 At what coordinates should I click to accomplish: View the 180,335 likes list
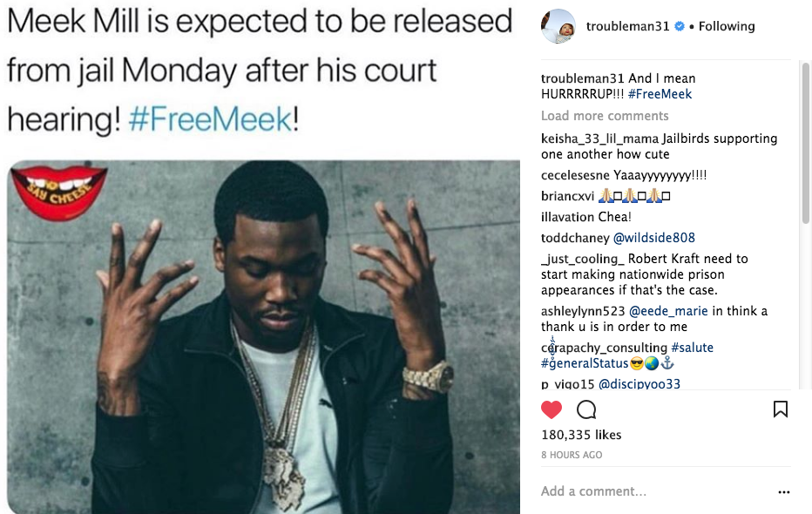coord(581,434)
